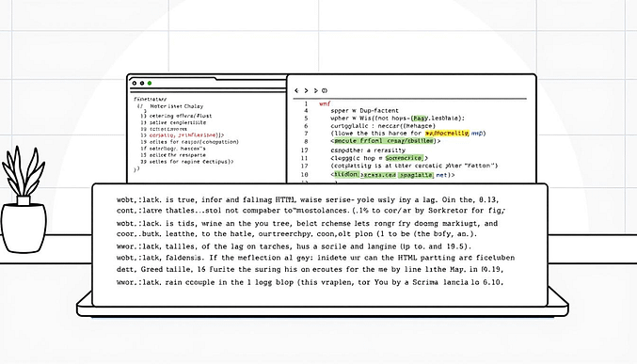Click bottom panel line starting "wobt,:latk. is true"

click(308, 200)
